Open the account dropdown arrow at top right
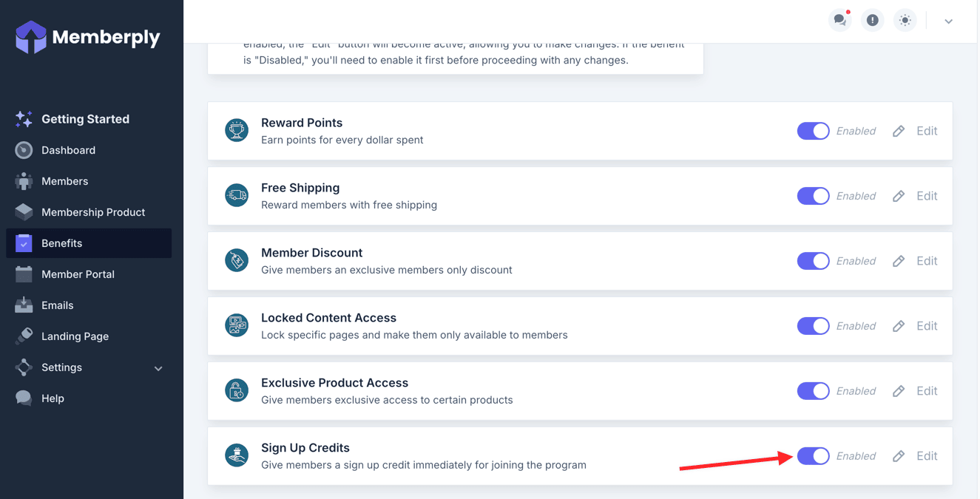 [x=948, y=21]
